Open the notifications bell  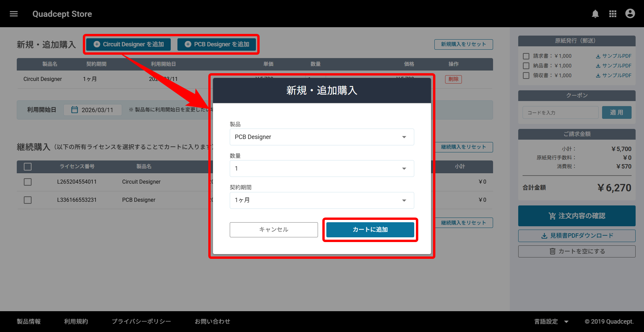pos(595,14)
